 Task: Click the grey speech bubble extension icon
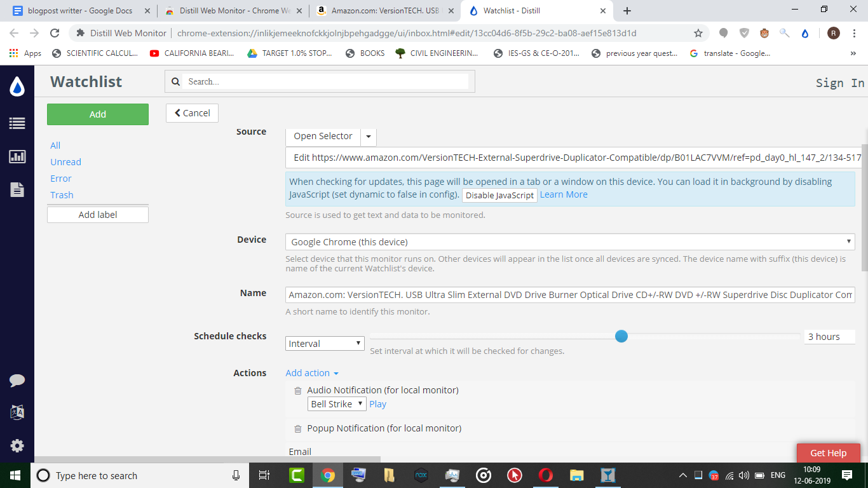click(x=723, y=34)
